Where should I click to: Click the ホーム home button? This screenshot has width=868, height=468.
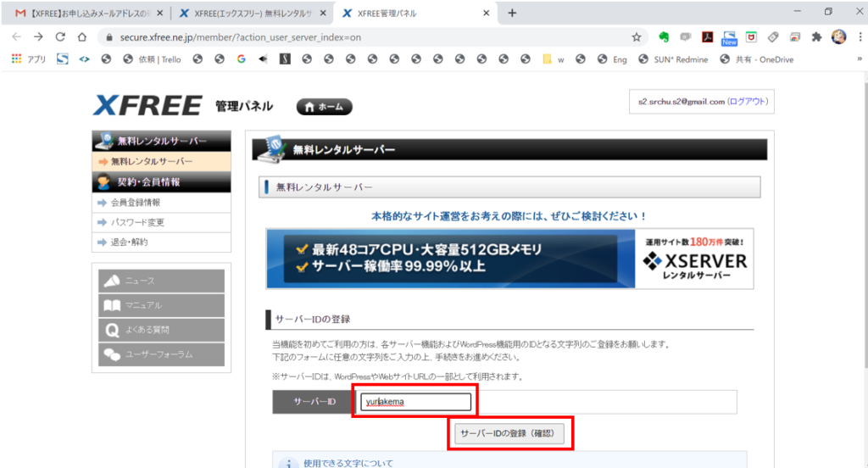[324, 107]
